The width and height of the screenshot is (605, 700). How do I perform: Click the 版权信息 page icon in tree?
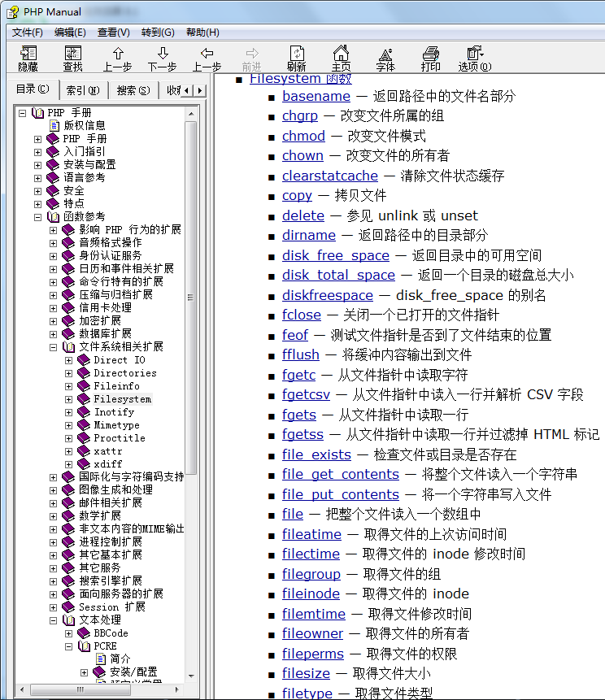pyautogui.click(x=54, y=125)
